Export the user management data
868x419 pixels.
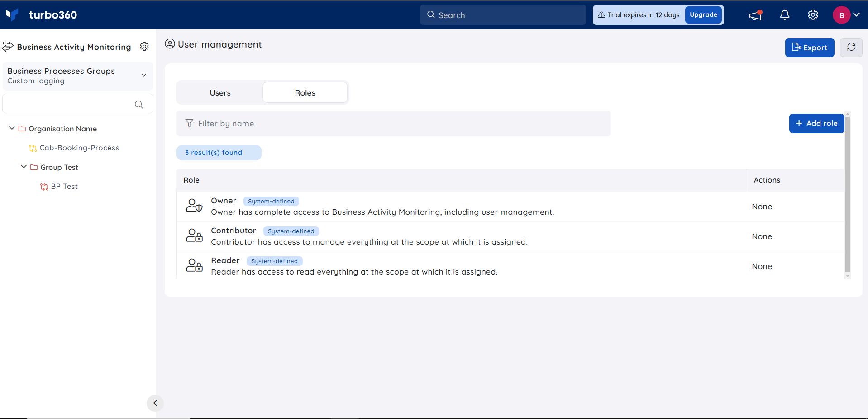pyautogui.click(x=810, y=48)
